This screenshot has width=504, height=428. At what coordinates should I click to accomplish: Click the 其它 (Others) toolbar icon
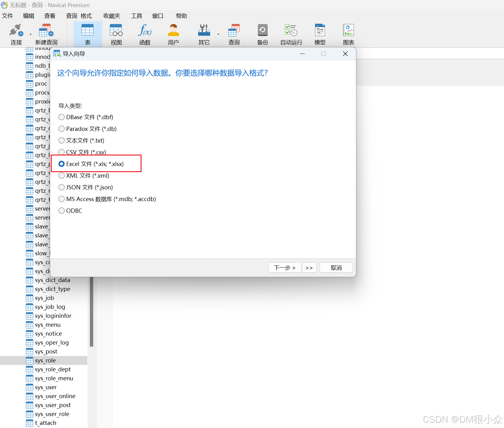pos(204,34)
